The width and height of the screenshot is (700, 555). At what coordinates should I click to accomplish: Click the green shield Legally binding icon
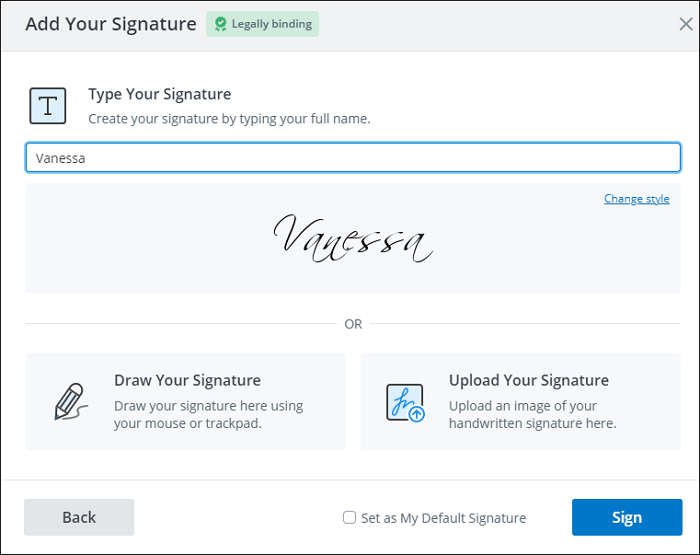[218, 24]
